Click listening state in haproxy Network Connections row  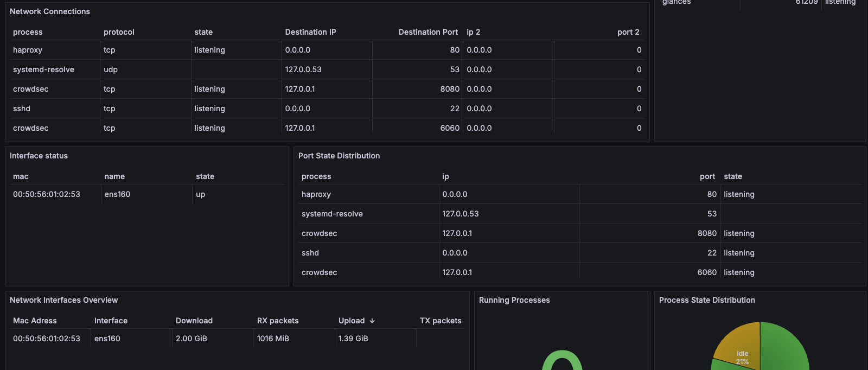(209, 50)
